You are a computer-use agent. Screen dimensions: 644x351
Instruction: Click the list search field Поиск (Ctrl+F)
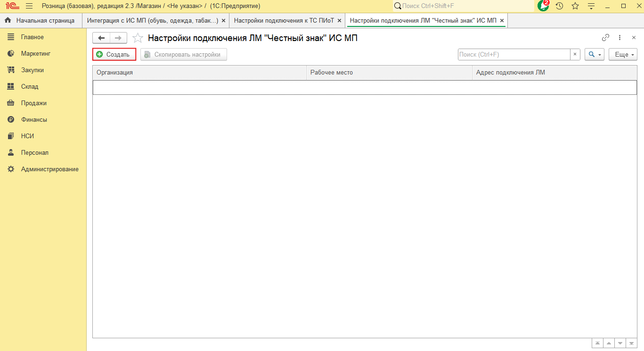(514, 55)
